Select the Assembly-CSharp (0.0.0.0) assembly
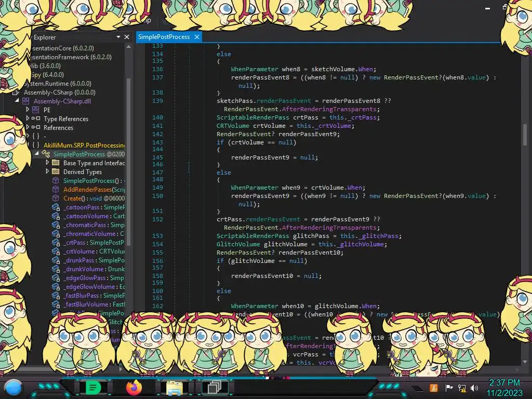This screenshot has height=399, width=532. click(59, 92)
